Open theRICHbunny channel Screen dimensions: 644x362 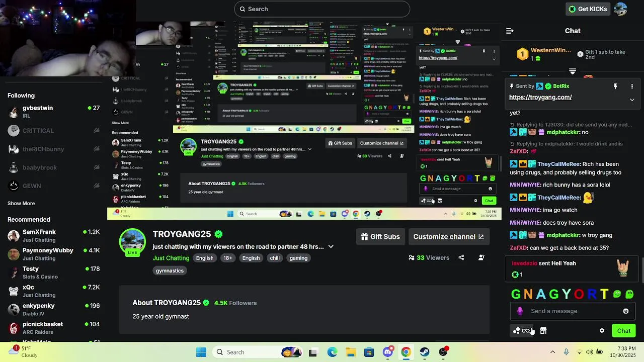(53, 149)
